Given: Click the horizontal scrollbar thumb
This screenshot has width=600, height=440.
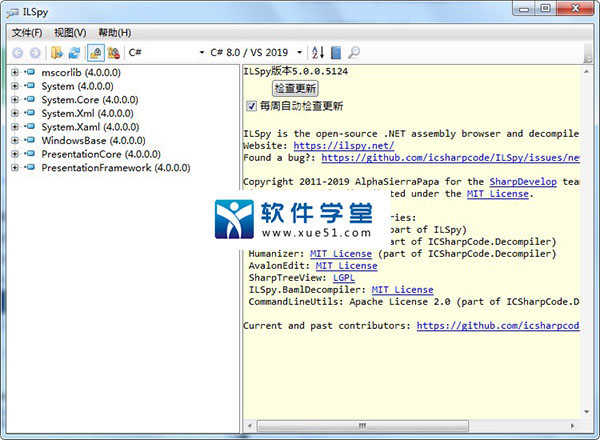Looking at the screenshot, I should pos(363,426).
